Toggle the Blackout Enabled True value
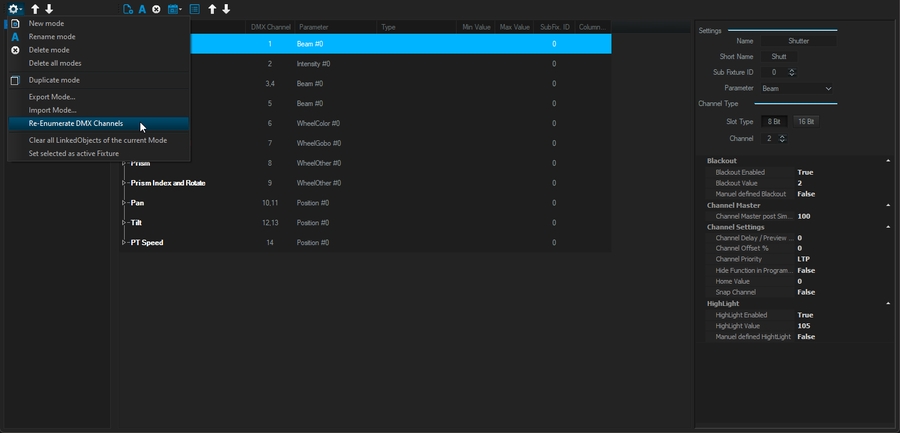 805,172
